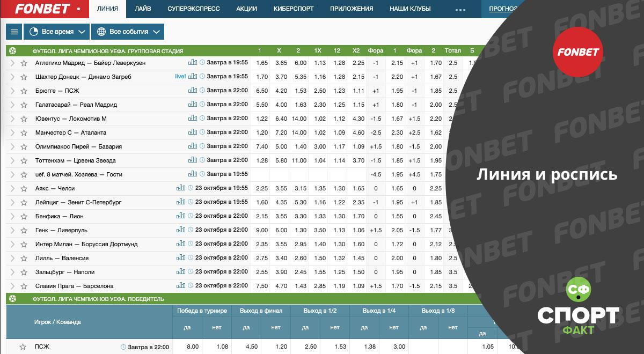Screen dimensions: 644x354
Task: Open the Все события events dropdown
Action: click(x=128, y=32)
